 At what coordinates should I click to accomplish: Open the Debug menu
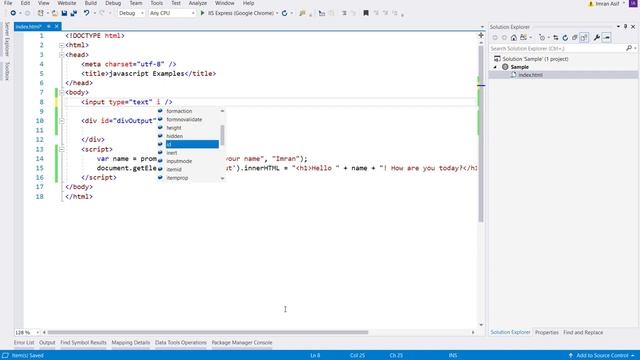113,3
